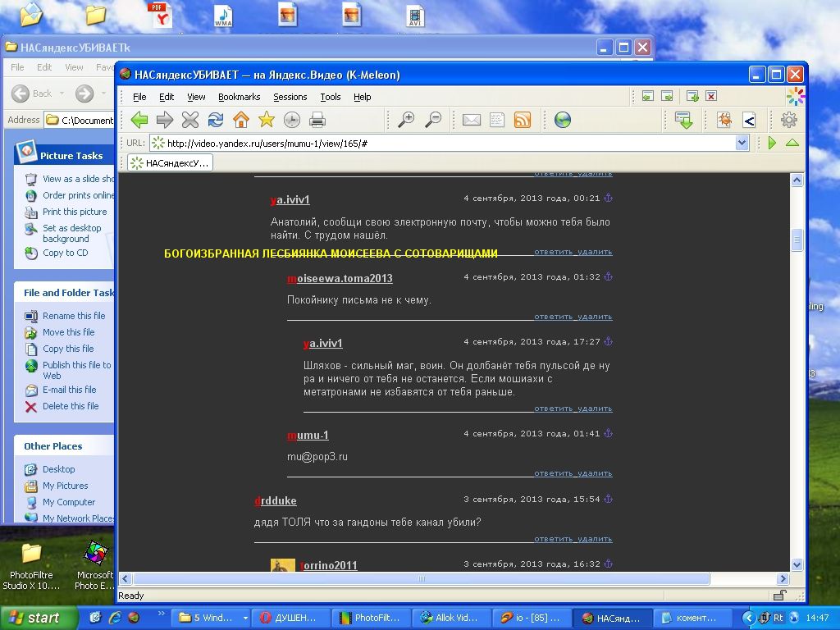This screenshot has width=840, height=630.
Task: Open bookmarks with the yellow star icon
Action: (267, 120)
